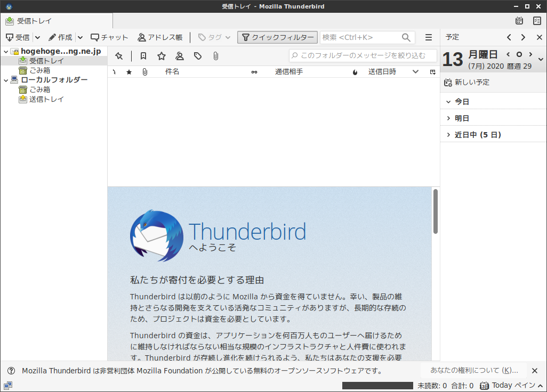
Task: Create a 新しい予定 event
Action: coord(467,83)
